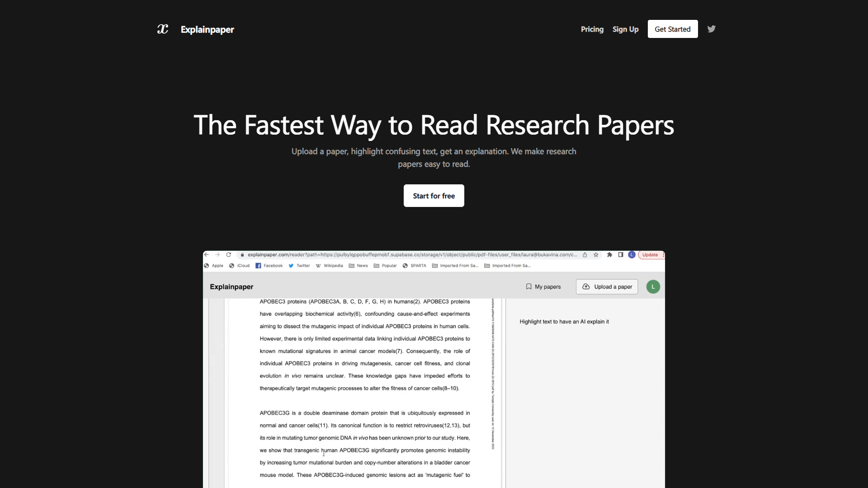The image size is (868, 488).
Task: Click the Sign Up menu item
Action: click(x=625, y=28)
